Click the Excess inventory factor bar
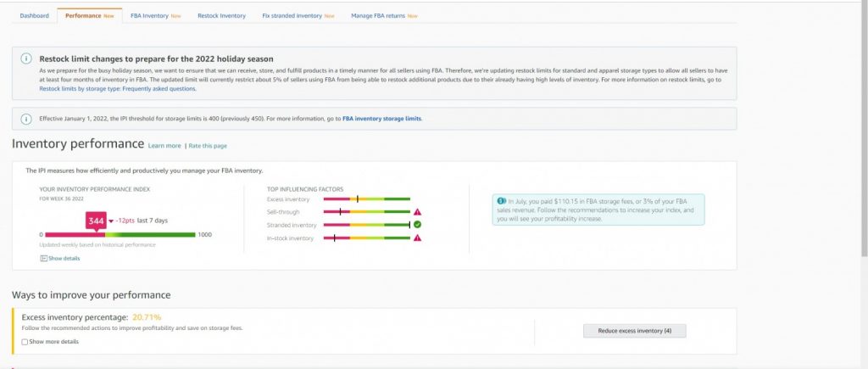 pyautogui.click(x=366, y=198)
